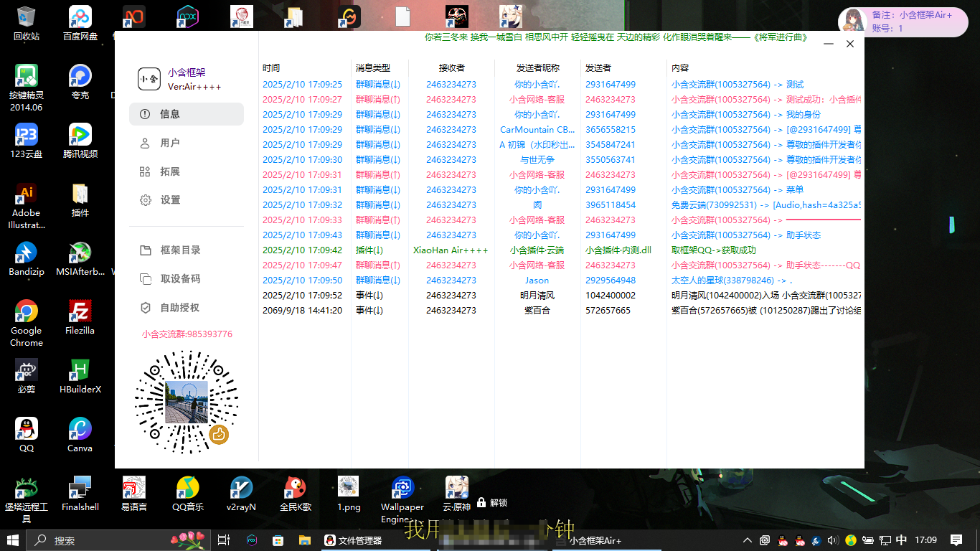
Task: Open the 框架目录 folder
Action: (179, 250)
